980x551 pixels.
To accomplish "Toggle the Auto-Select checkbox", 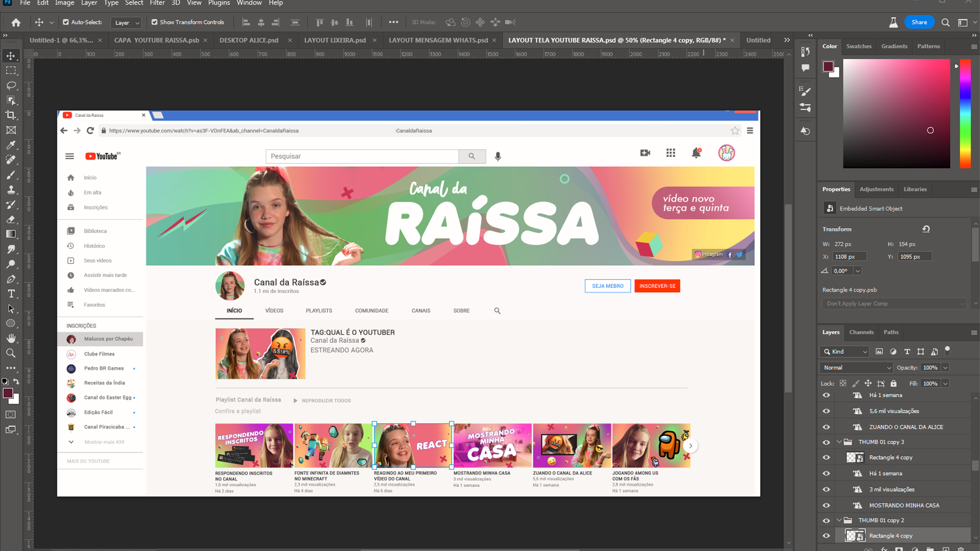I will 66,22.
